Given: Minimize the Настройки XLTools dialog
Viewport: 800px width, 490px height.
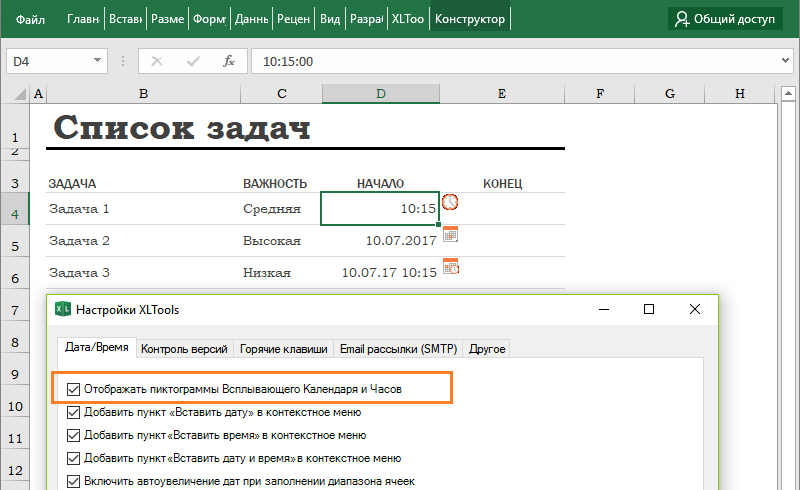Looking at the screenshot, I should point(604,309).
